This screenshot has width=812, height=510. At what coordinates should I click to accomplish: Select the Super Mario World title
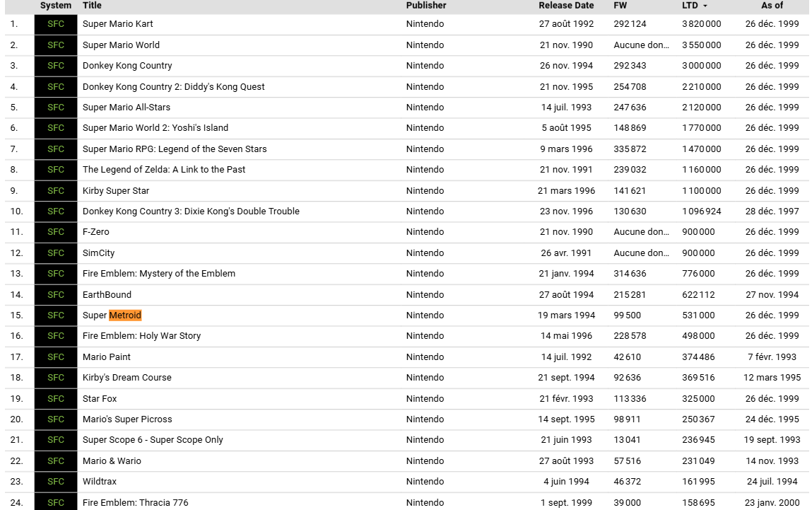(121, 45)
